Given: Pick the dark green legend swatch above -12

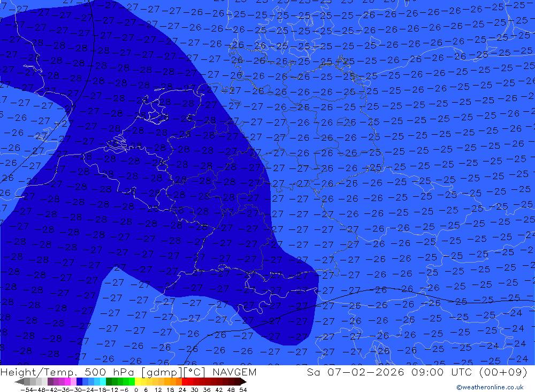Looking at the screenshot, I should pyautogui.click(x=109, y=381).
